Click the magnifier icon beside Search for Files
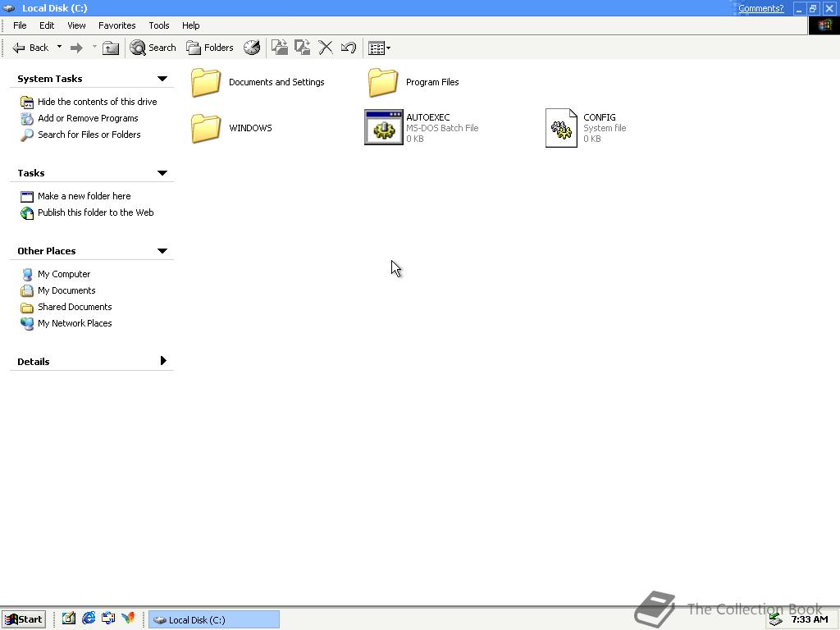Image resolution: width=840 pixels, height=630 pixels. tap(27, 135)
